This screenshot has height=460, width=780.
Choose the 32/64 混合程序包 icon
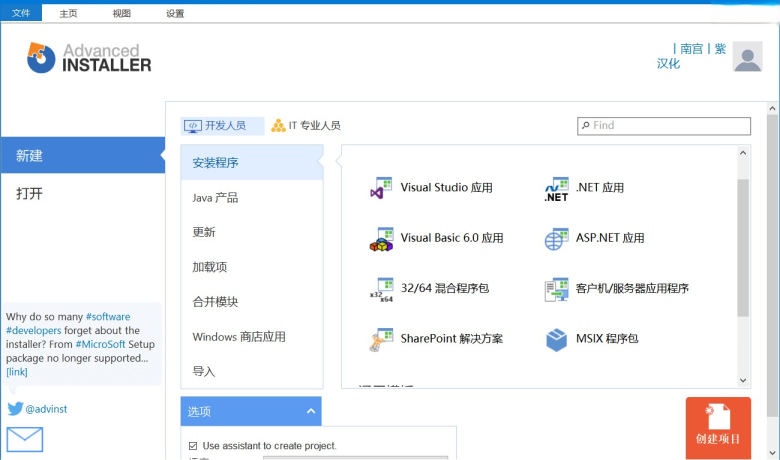pyautogui.click(x=382, y=289)
